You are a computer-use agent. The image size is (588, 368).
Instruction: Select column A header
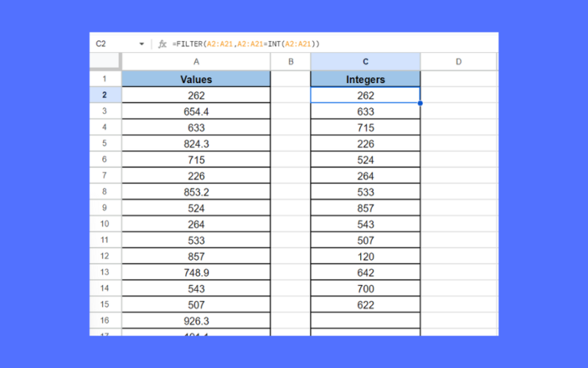click(x=196, y=62)
